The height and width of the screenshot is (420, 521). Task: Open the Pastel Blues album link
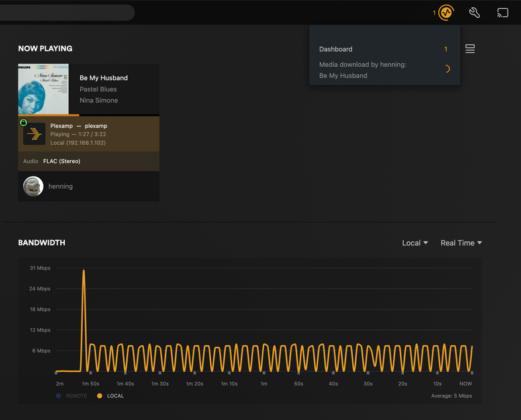coord(98,89)
